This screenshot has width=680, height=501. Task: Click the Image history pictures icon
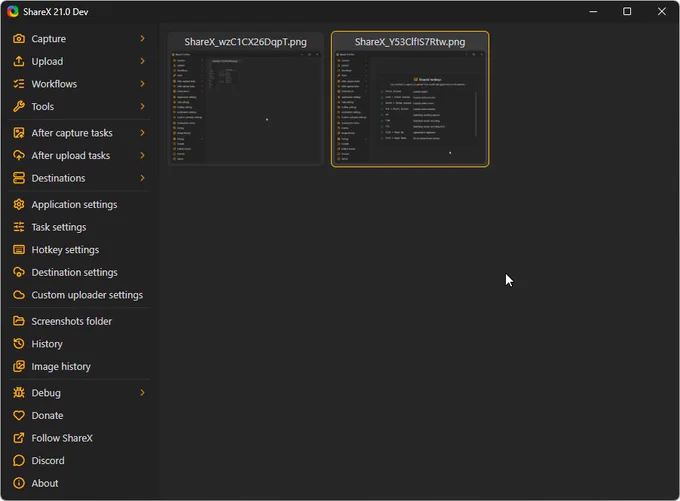tap(19, 366)
